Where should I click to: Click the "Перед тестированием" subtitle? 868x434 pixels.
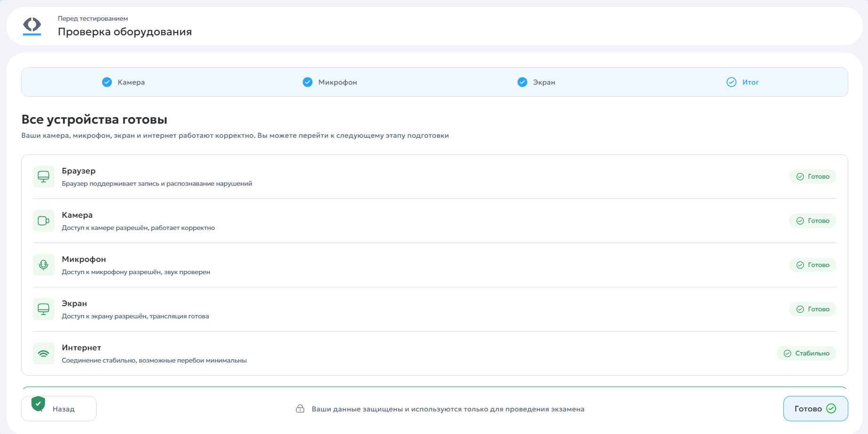[93, 19]
